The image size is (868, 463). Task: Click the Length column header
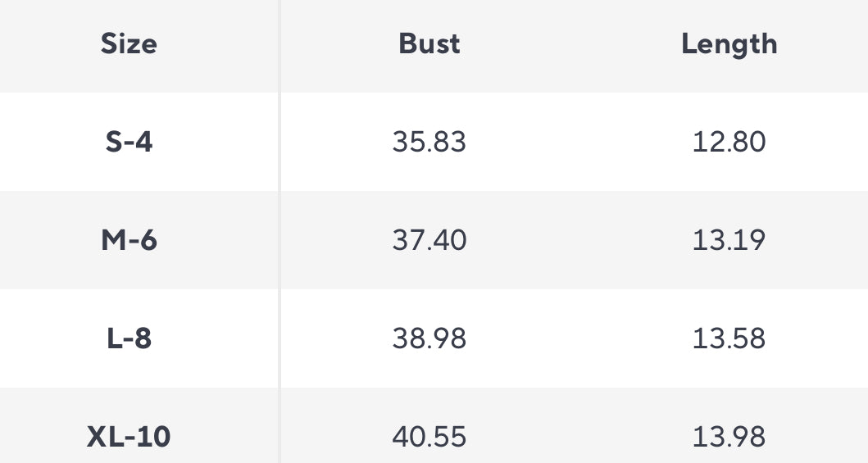pyautogui.click(x=729, y=43)
